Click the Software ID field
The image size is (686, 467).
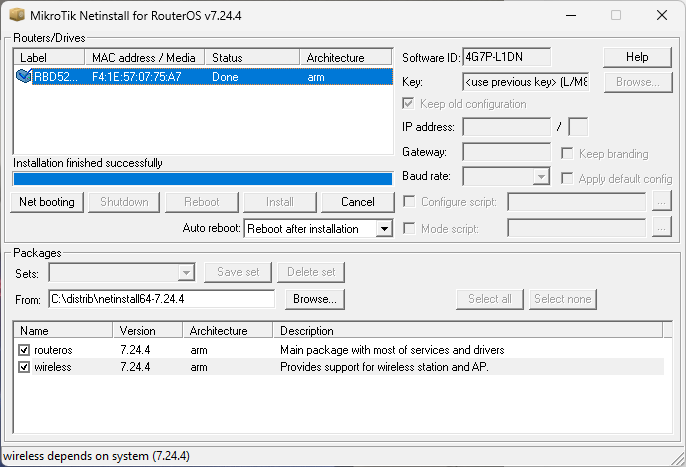click(506, 57)
